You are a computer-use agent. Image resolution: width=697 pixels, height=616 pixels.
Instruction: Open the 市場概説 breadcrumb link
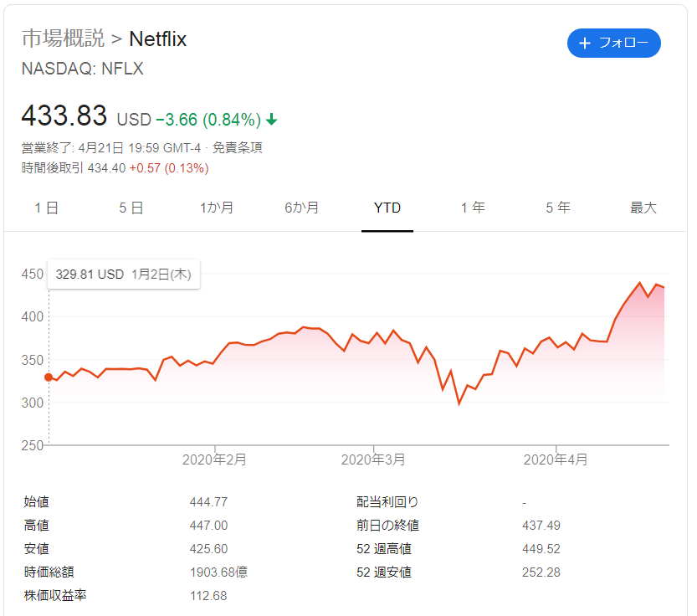coord(63,38)
